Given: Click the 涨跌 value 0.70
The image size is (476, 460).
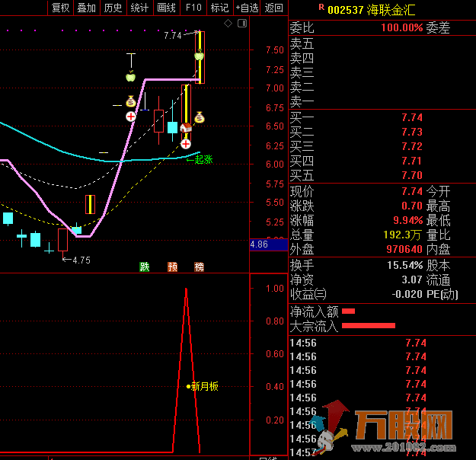Looking at the screenshot, I should click(412, 206).
